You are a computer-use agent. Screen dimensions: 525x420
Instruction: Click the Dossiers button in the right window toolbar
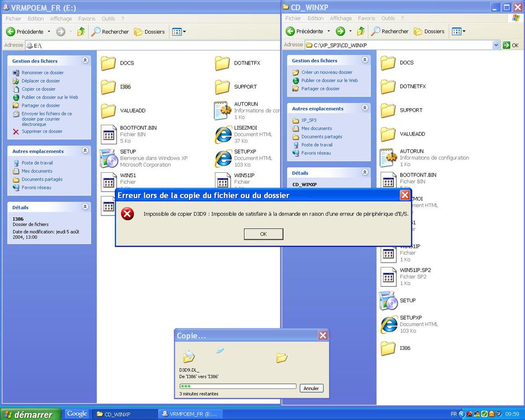coord(429,31)
